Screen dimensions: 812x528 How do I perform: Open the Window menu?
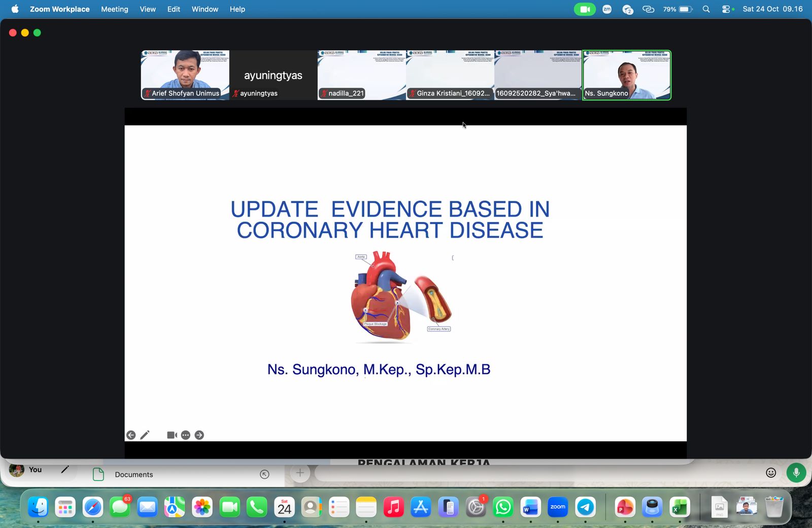click(x=205, y=9)
